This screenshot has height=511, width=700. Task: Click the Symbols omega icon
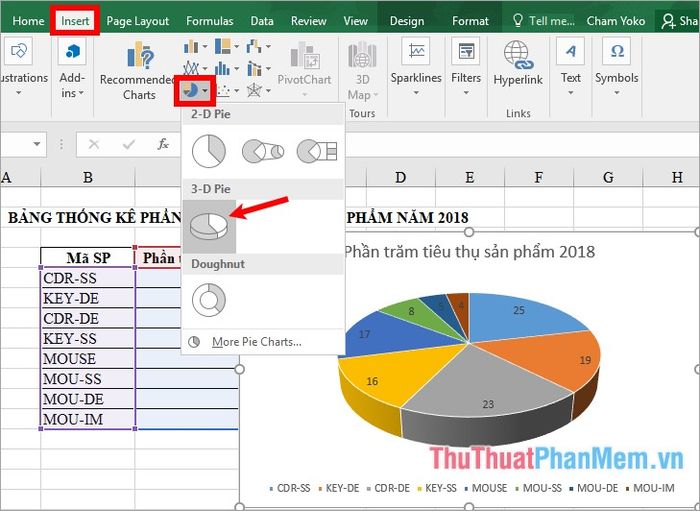tap(617, 52)
